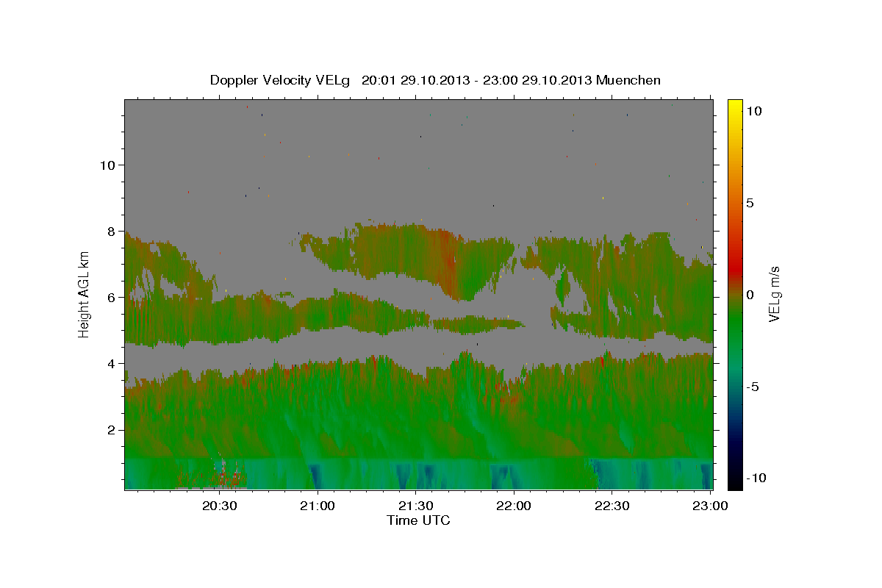Click the colorbar value -10
The height and width of the screenshot is (588, 882).
[756, 478]
